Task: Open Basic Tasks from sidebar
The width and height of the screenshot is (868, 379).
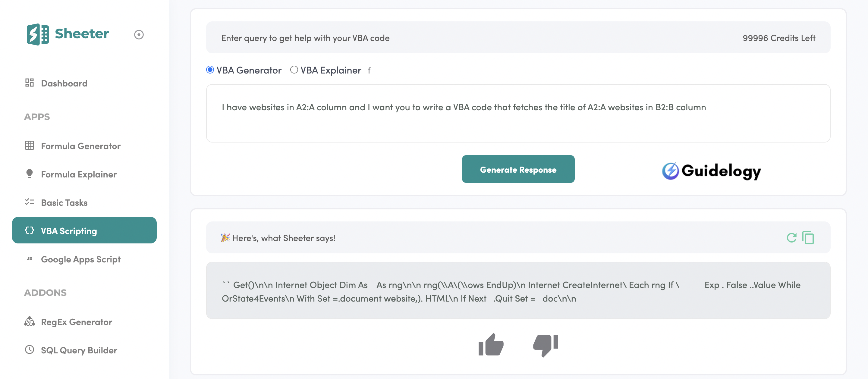Action: (x=64, y=202)
